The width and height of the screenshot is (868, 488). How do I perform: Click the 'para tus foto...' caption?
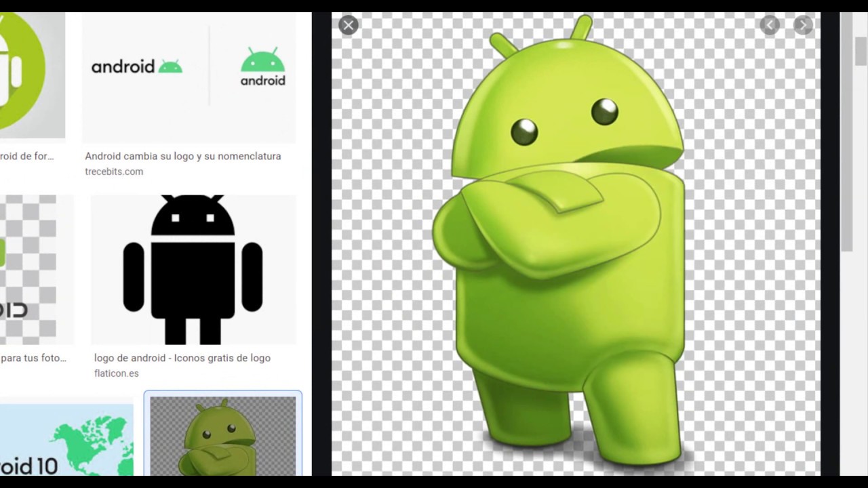33,358
